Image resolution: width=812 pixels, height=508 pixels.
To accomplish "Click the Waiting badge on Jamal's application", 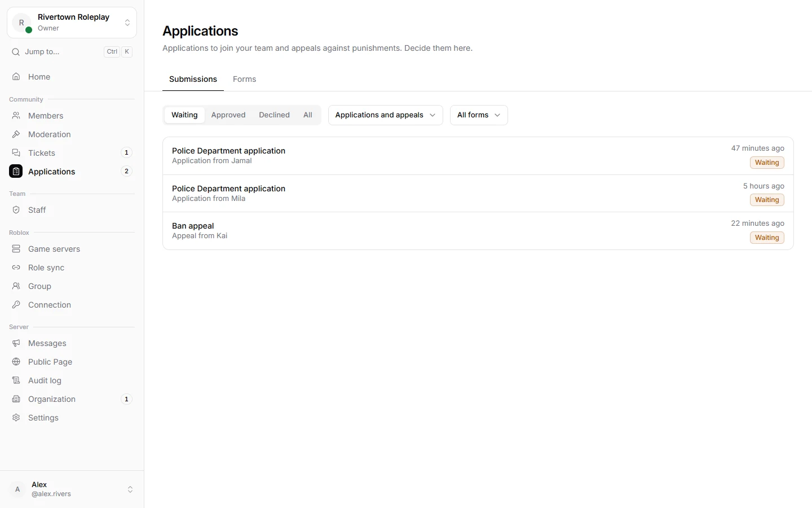I will pos(767,163).
